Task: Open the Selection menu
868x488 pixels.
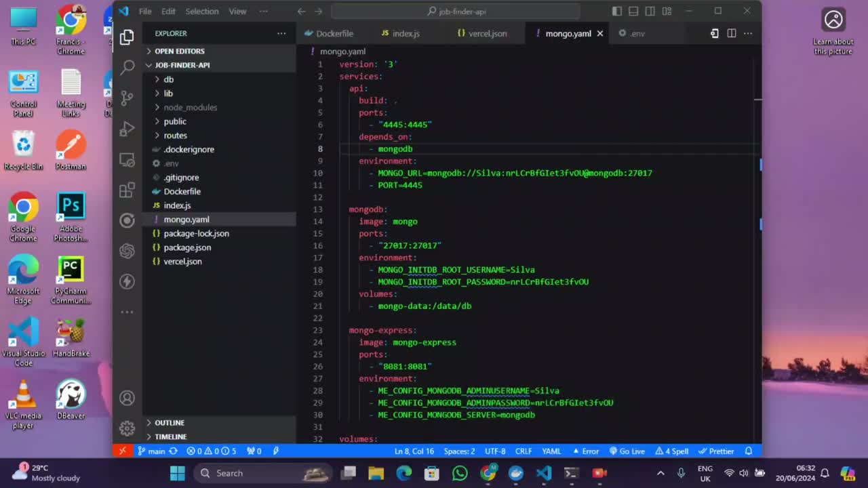Action: tap(202, 12)
